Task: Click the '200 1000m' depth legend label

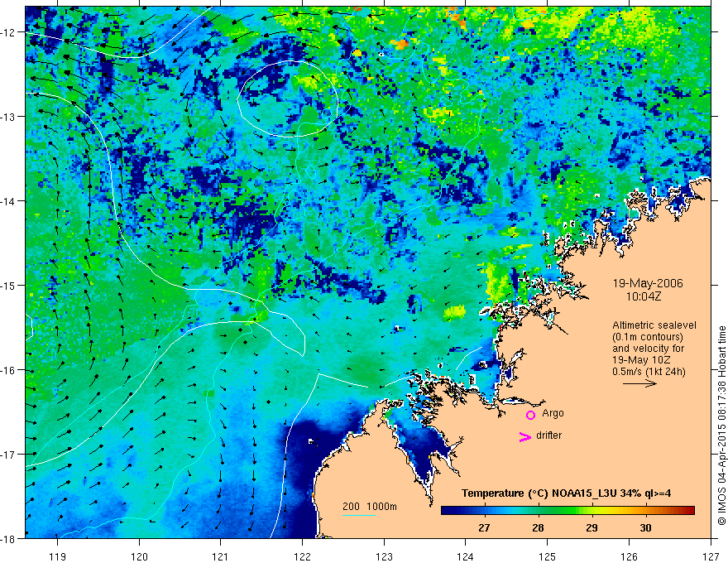Action: [370, 507]
